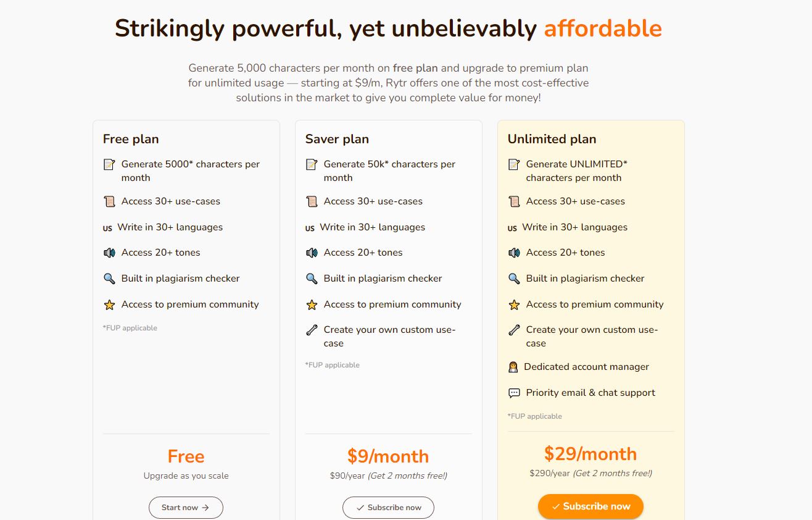
Task: Click the Saver plan heading
Action: click(337, 139)
